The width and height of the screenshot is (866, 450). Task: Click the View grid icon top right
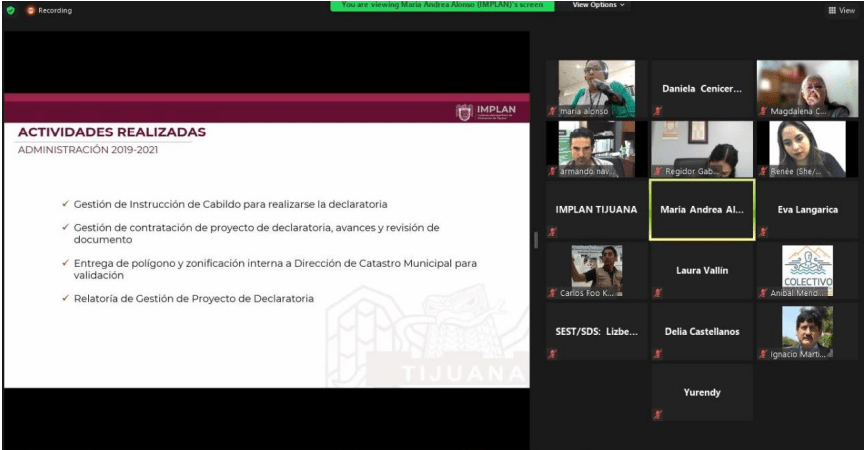point(832,10)
